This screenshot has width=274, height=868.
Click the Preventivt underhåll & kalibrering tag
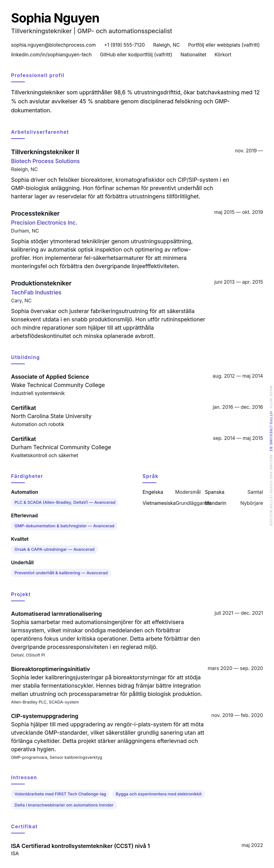61,573
